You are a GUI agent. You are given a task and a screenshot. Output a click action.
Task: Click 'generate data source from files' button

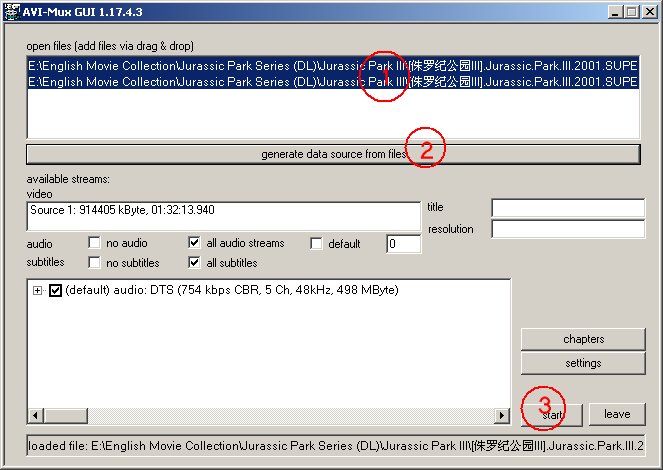coord(333,154)
